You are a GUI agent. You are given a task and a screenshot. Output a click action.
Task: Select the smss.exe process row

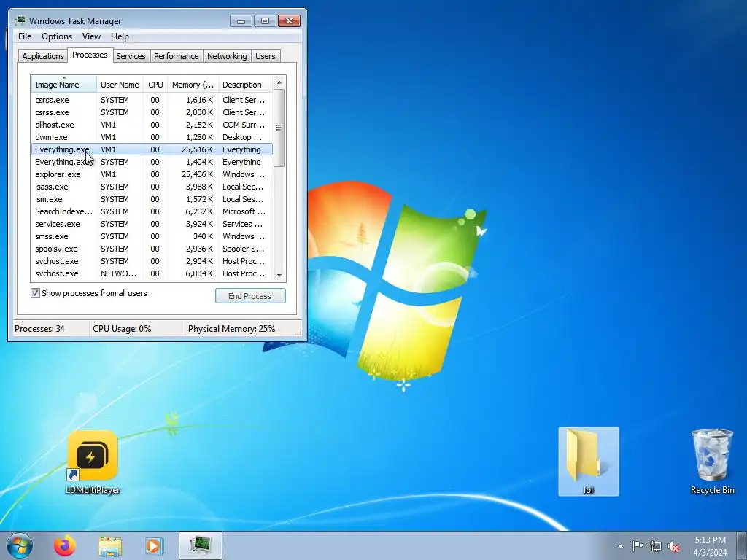click(152, 236)
